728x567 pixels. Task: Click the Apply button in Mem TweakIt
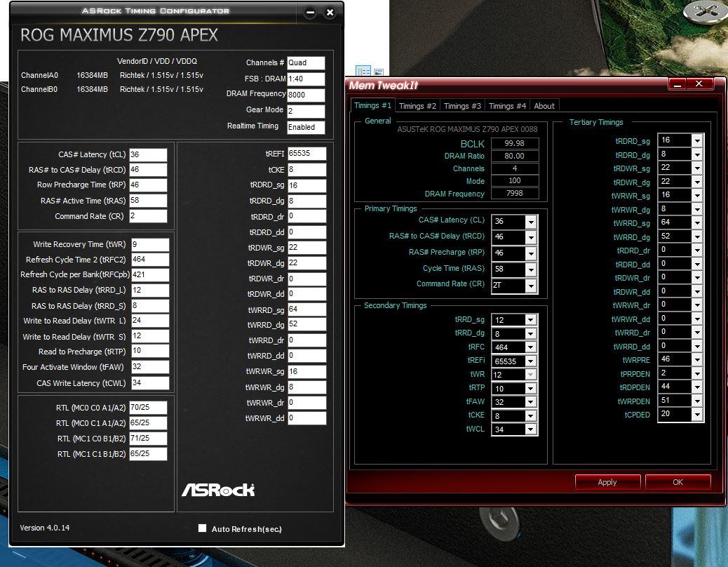[607, 482]
